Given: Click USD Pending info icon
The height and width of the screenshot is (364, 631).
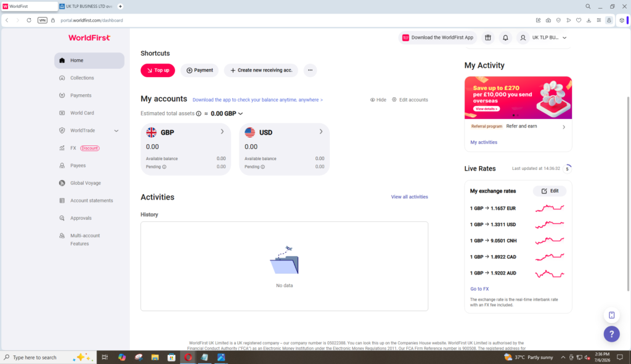Looking at the screenshot, I should (263, 167).
